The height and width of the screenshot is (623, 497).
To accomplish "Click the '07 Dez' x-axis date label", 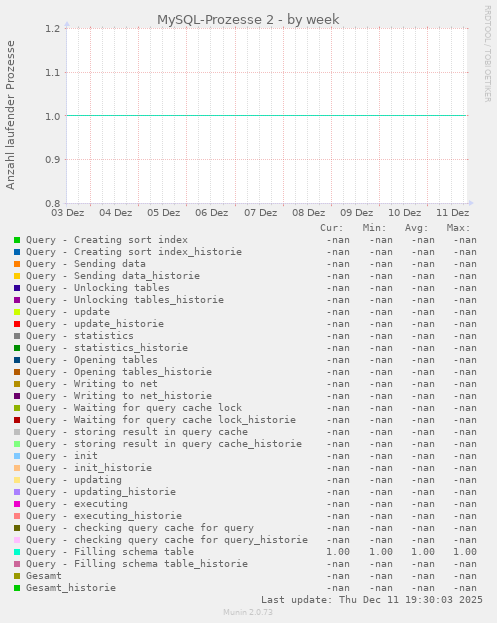I will tap(261, 213).
